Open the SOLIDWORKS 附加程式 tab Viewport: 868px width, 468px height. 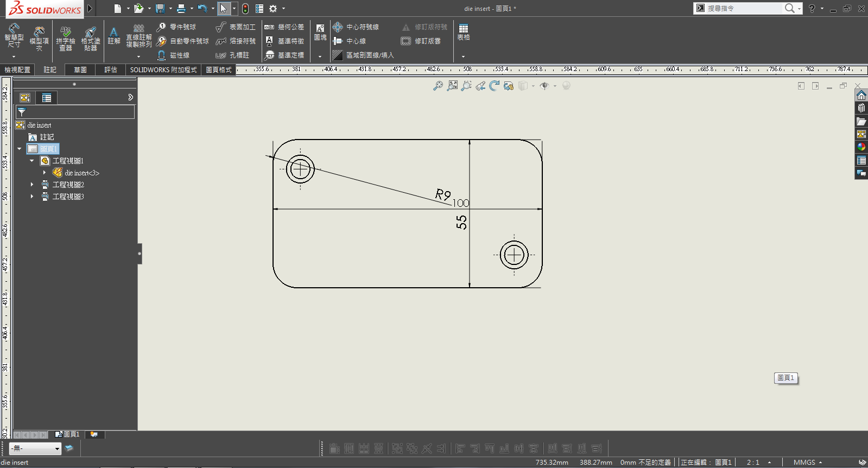(x=163, y=69)
